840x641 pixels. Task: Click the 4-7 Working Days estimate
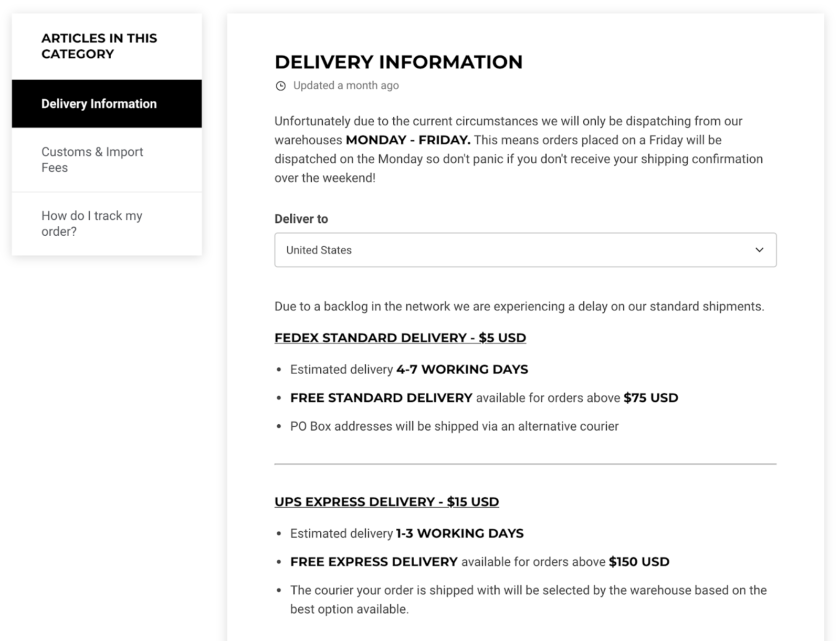click(462, 370)
